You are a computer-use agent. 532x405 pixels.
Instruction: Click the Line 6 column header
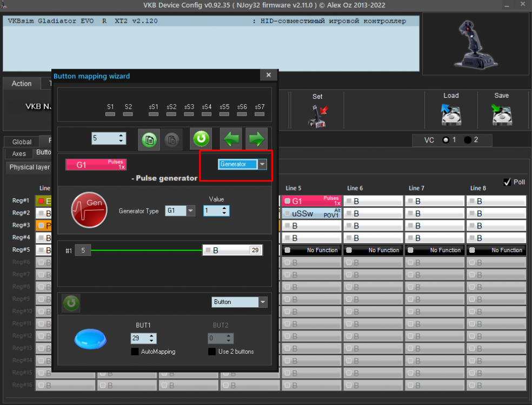click(355, 188)
